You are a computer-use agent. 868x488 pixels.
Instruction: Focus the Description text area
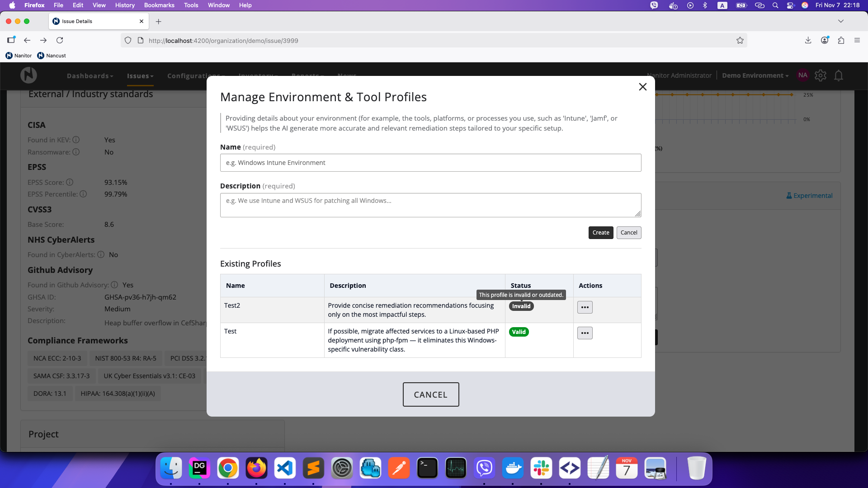[430, 205]
